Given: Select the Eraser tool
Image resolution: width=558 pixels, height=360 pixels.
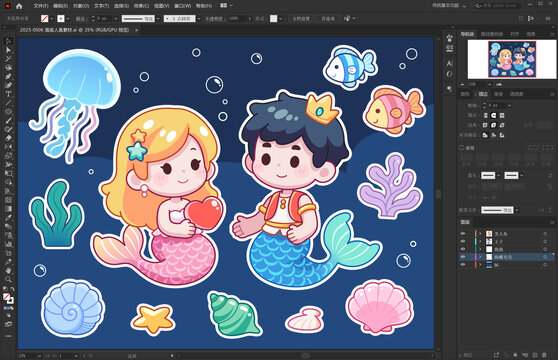Looking at the screenshot, I should tap(8, 138).
